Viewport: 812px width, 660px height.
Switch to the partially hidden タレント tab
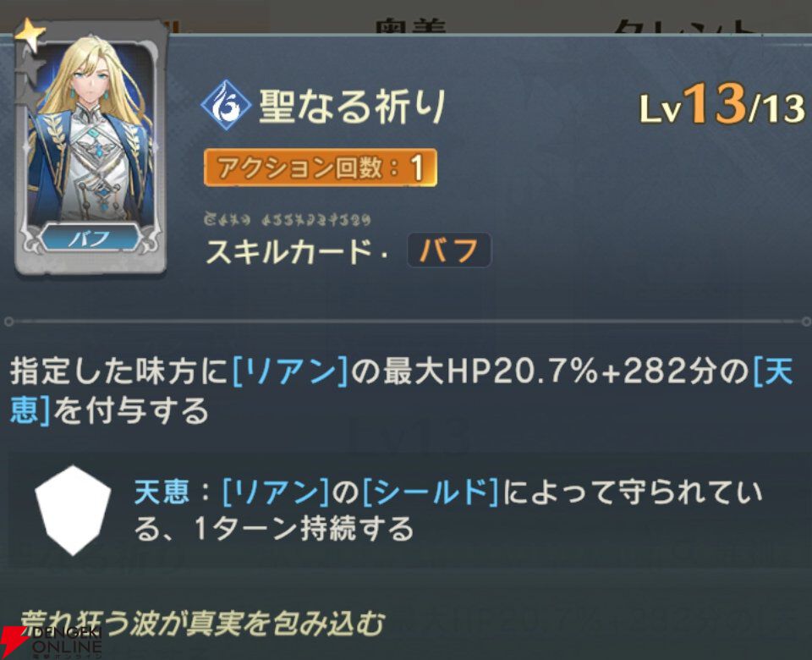coord(686,26)
